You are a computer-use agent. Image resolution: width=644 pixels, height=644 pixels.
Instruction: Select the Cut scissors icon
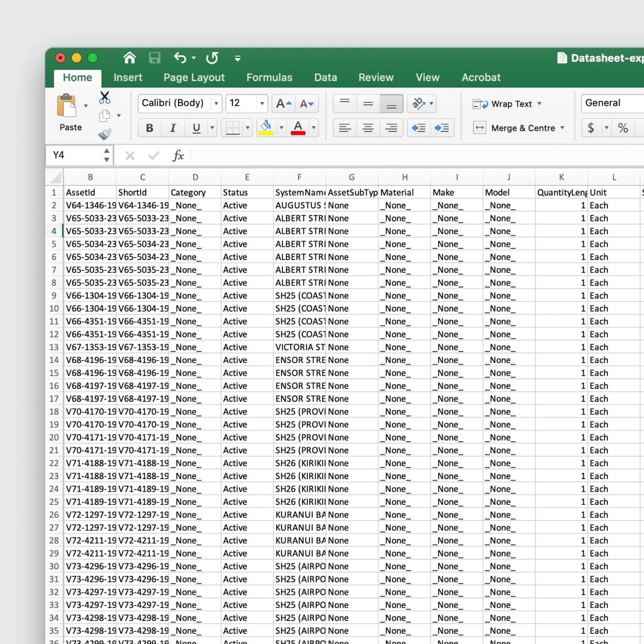[104, 98]
